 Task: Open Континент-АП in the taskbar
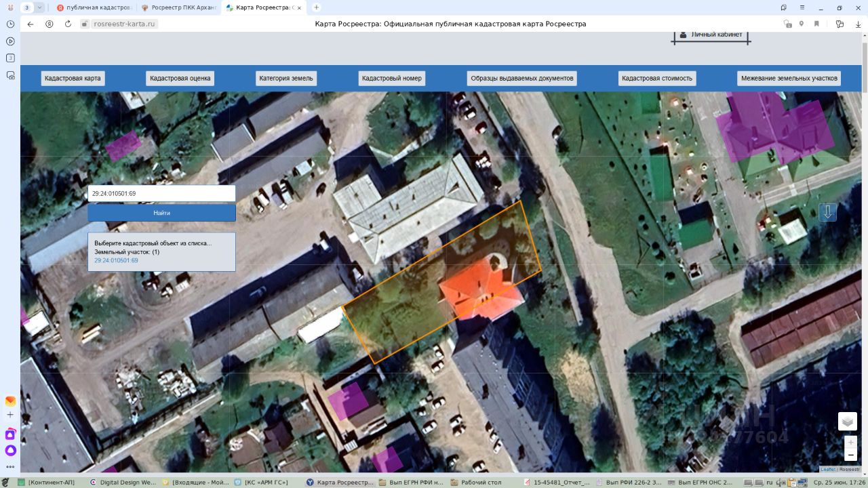[46, 483]
